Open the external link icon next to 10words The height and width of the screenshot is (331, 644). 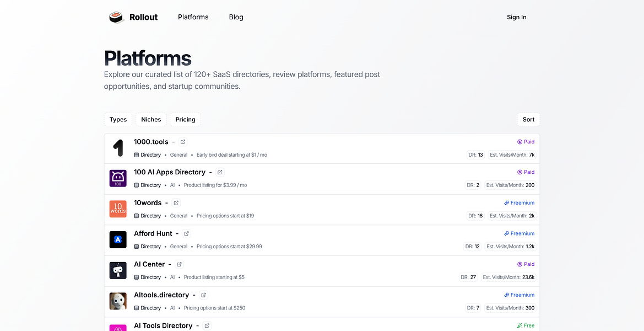click(176, 203)
